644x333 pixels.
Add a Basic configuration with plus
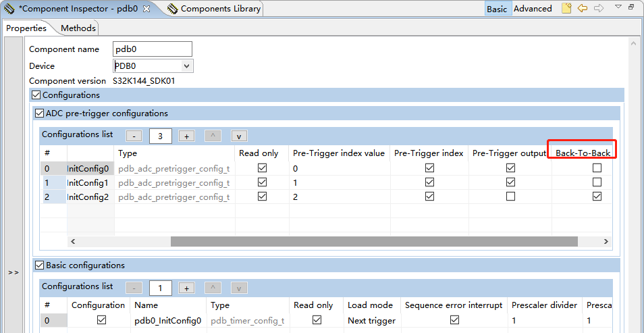[x=186, y=288]
